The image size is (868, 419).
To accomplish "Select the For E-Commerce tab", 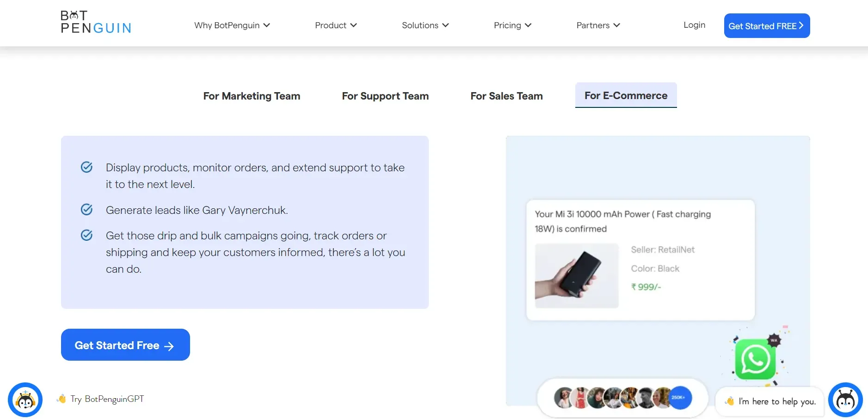I will [x=626, y=95].
